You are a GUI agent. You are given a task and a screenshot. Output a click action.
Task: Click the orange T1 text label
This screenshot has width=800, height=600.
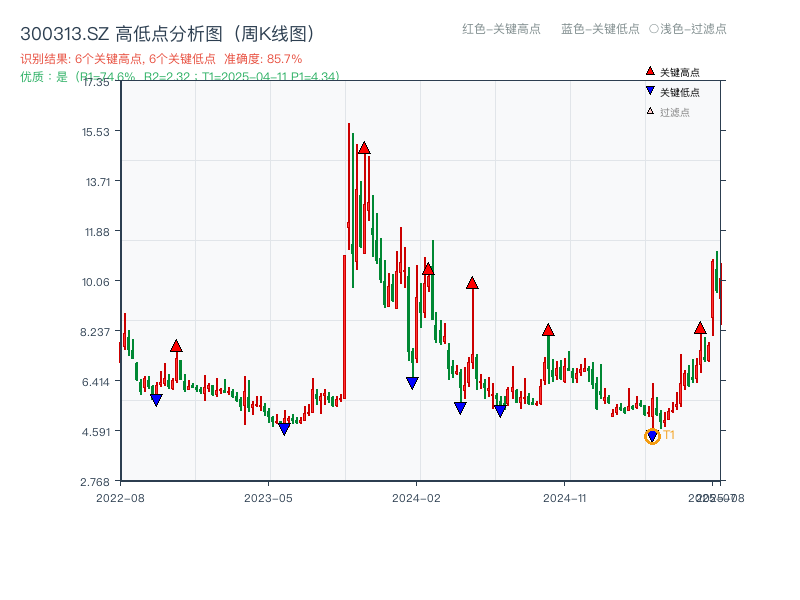668,434
